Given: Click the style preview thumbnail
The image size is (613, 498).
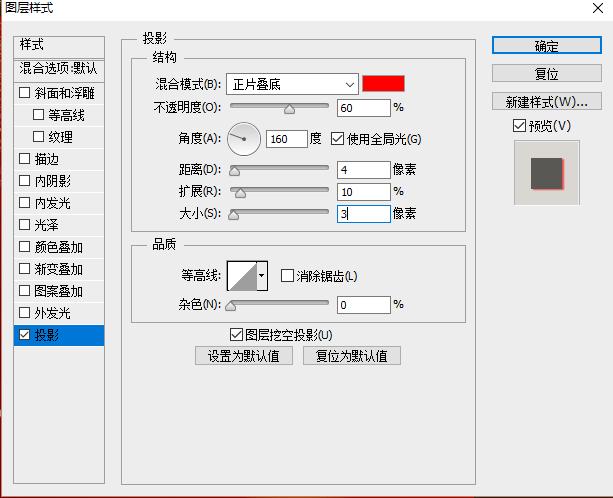Looking at the screenshot, I should click(547, 173).
